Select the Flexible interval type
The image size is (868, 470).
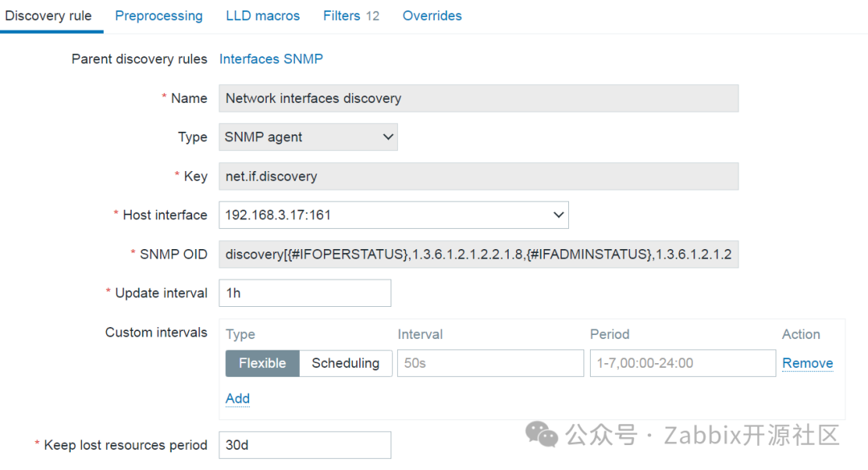pyautogui.click(x=262, y=363)
